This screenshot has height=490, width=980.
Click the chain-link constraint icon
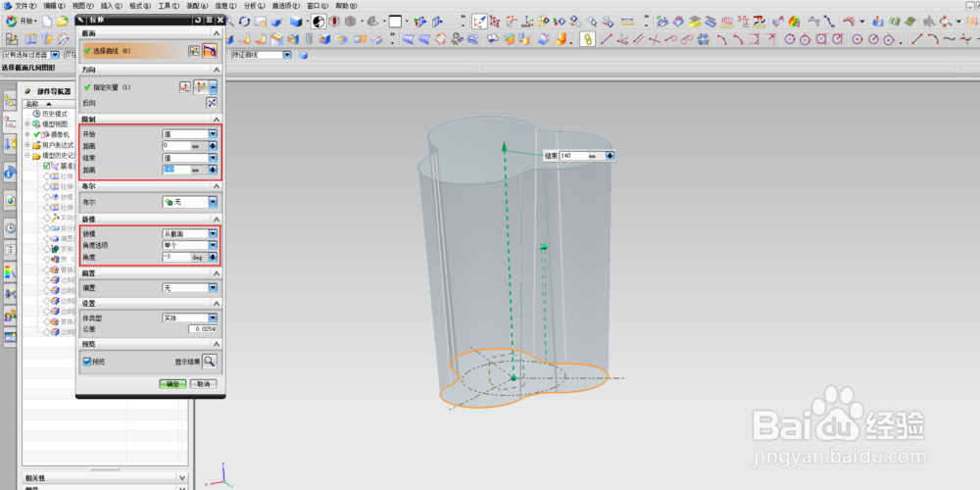pos(586,39)
